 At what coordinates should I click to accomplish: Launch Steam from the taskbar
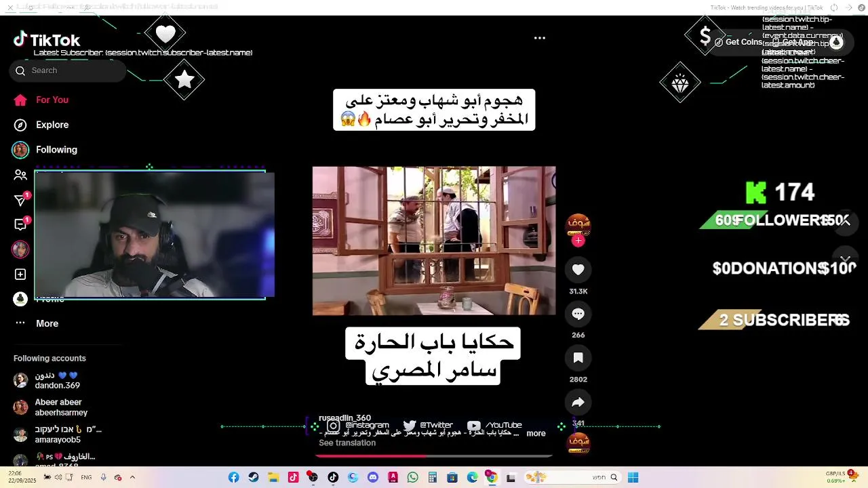point(254,478)
